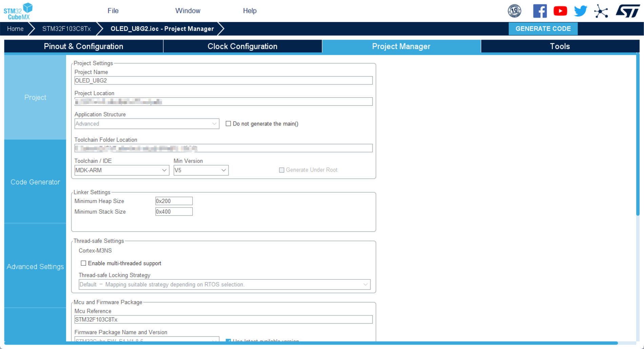Toggle 'Use latest available version' checkbox
644x349 pixels.
point(228,340)
